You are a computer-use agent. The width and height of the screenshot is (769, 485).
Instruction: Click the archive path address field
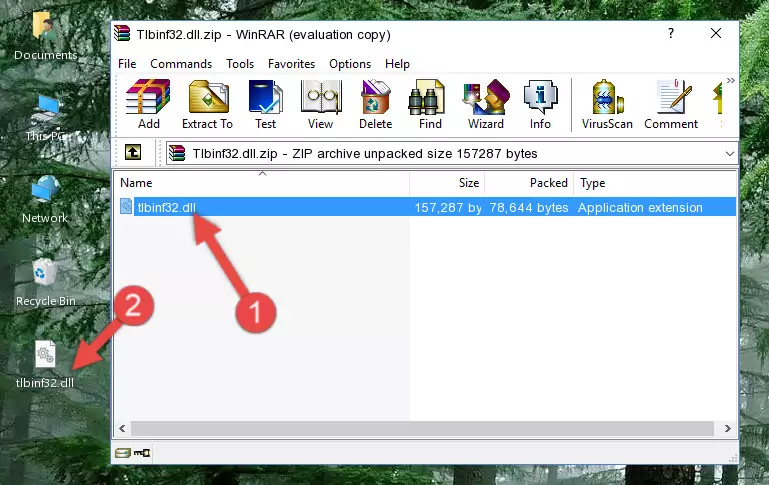(451, 154)
